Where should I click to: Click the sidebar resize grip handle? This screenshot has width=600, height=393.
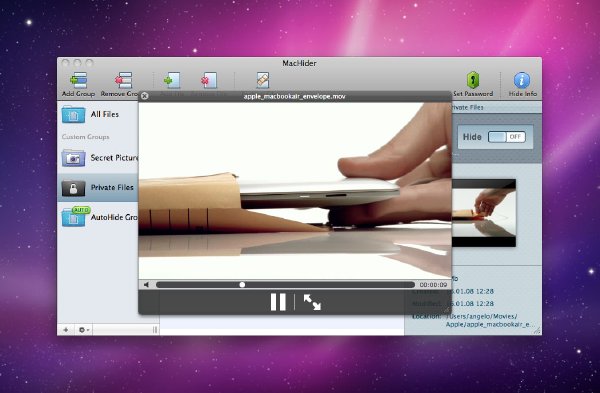coord(155,329)
